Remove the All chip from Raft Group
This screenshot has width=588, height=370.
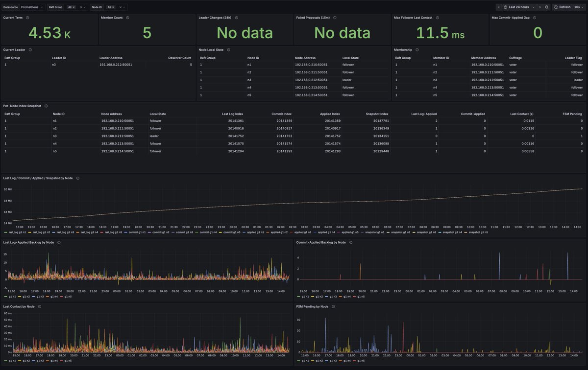tap(73, 7)
